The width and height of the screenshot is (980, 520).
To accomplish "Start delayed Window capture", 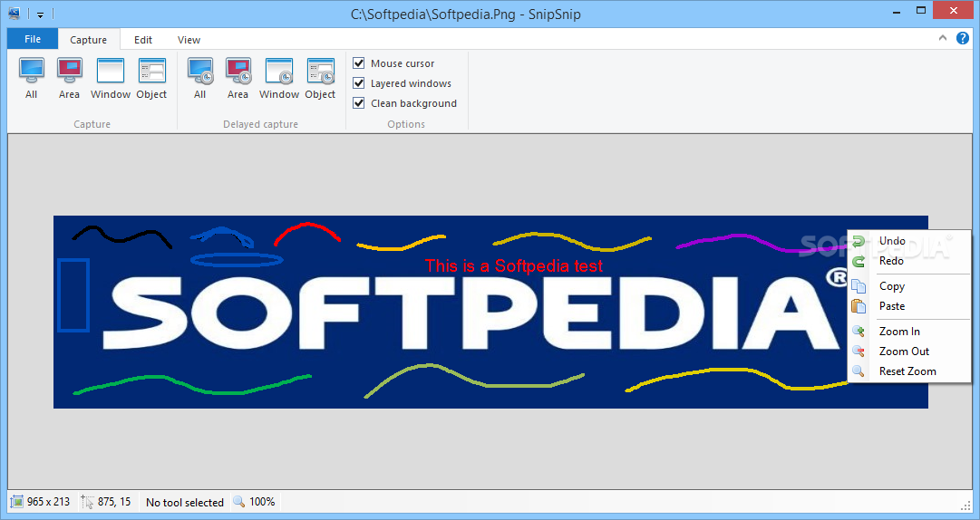I will (279, 78).
